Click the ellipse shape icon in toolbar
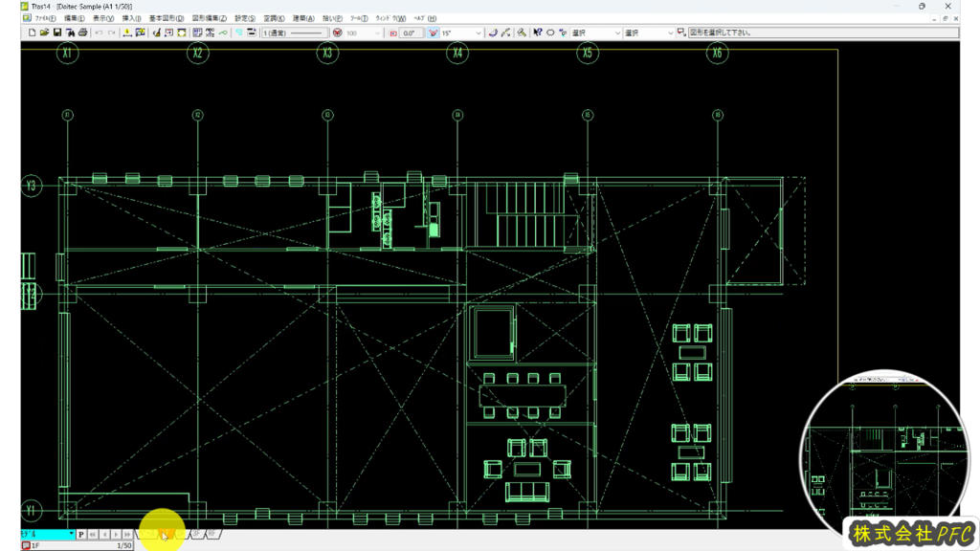Screen dimensions: 980x551 (x=550, y=33)
